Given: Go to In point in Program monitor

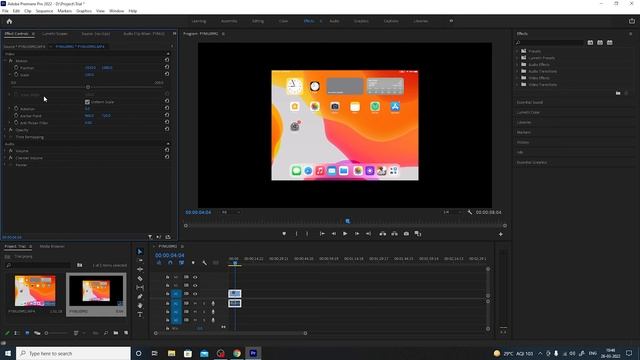Looking at the screenshot, I should [x=322, y=234].
